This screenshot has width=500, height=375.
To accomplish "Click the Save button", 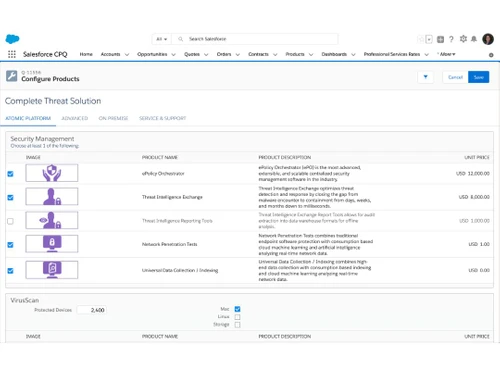I will click(x=479, y=77).
